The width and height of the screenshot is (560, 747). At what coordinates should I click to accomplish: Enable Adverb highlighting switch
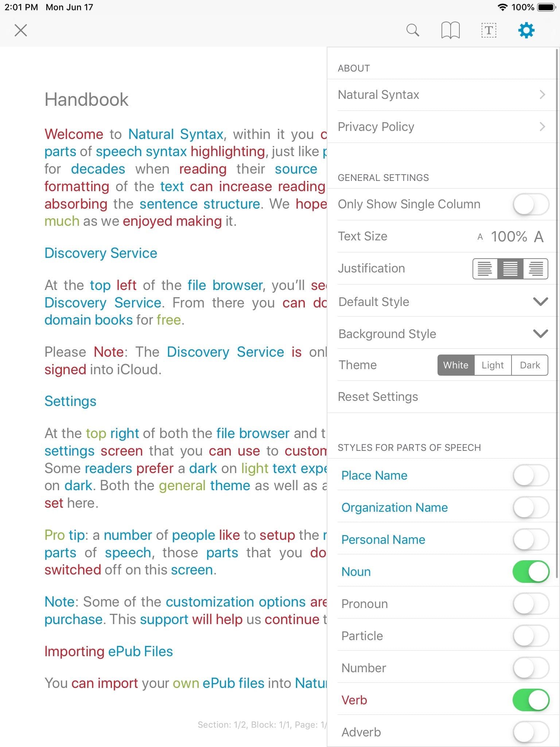tap(531, 732)
